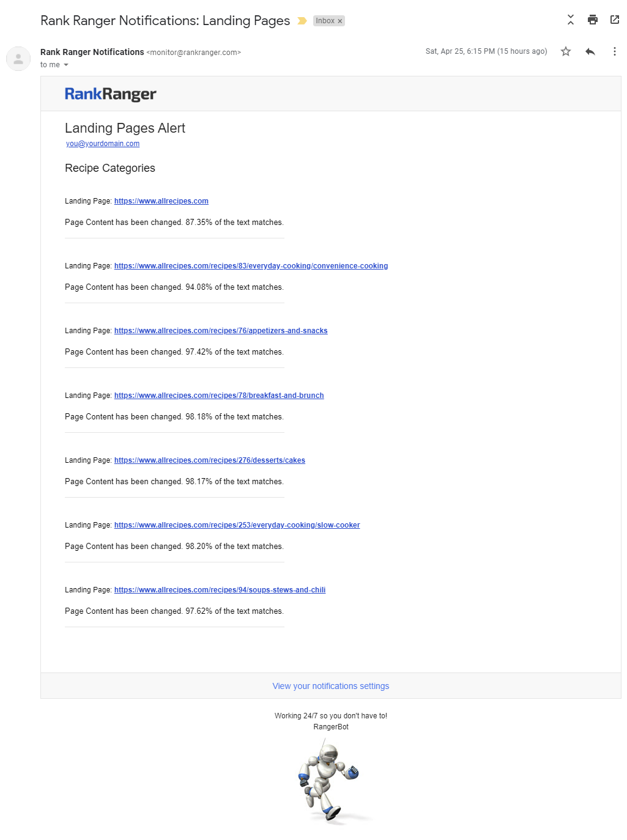Star this Rank Ranger email
This screenshot has width=627, height=840.
pos(566,51)
